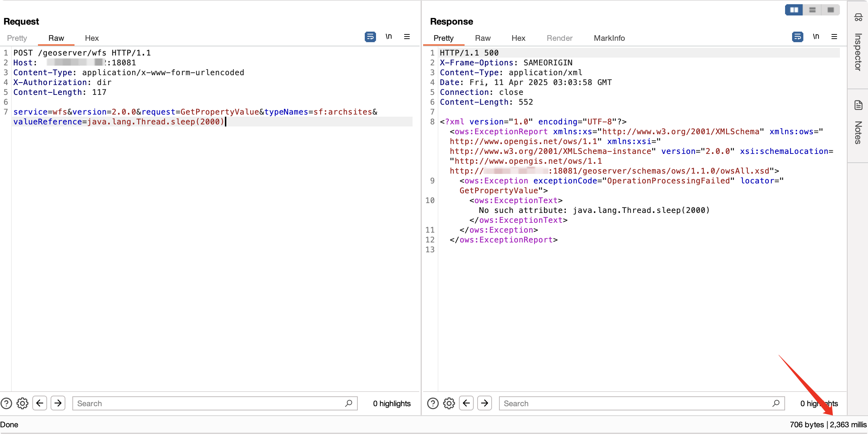Image resolution: width=868 pixels, height=435 pixels.
Task: Switch Request view to Hex tab
Action: coord(92,38)
